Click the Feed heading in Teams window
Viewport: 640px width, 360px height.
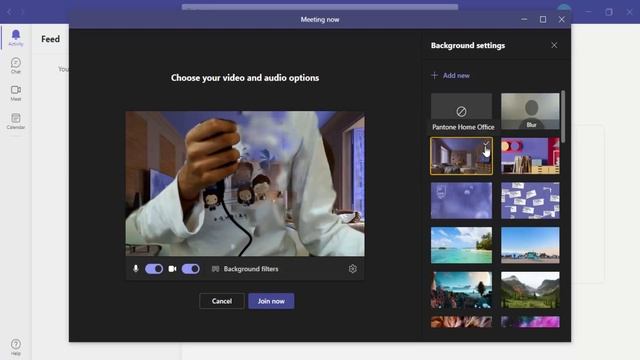[50, 39]
